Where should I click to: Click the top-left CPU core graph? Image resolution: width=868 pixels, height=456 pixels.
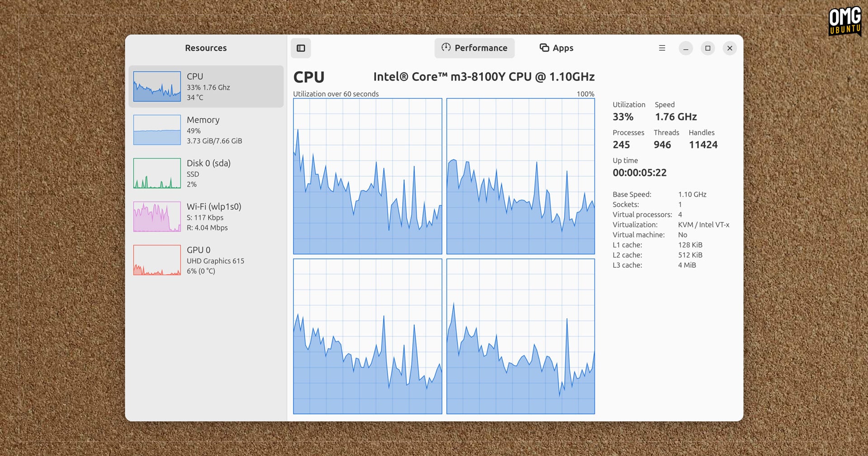[x=368, y=176]
